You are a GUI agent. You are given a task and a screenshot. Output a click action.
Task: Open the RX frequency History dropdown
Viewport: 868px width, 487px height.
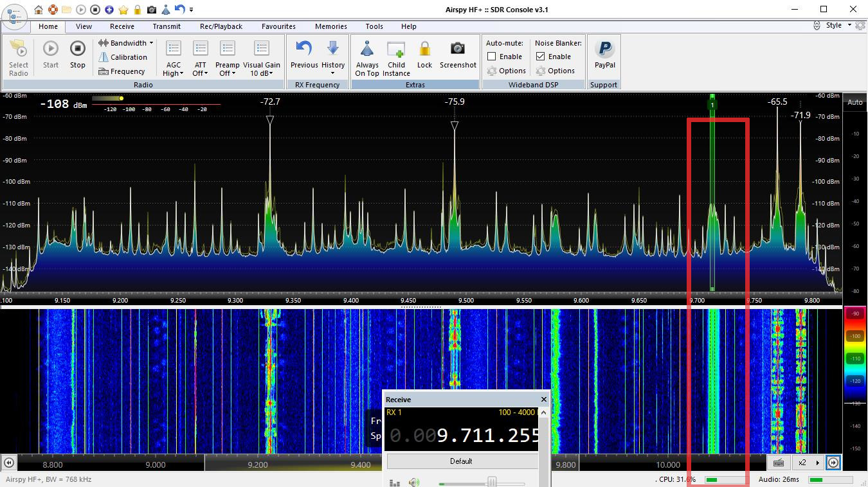pos(333,58)
